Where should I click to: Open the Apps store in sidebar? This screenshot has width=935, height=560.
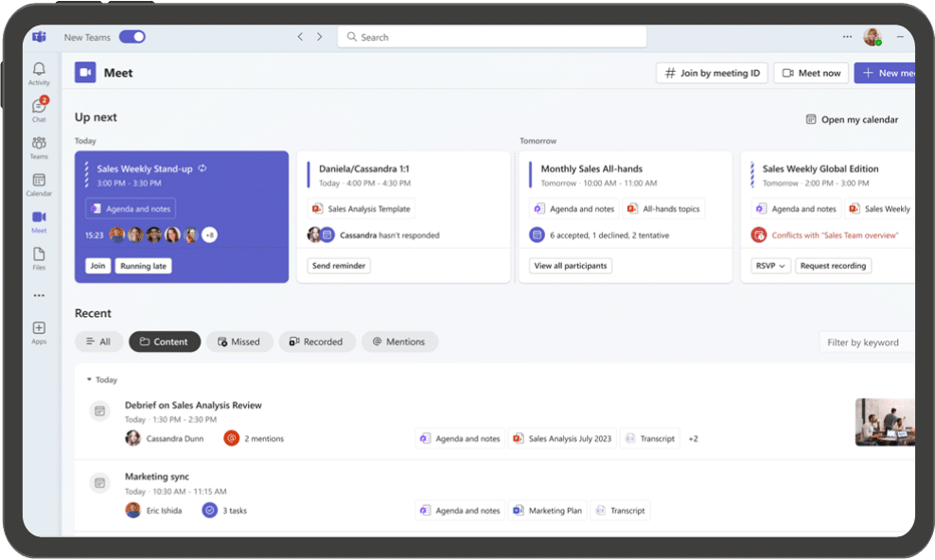pos(39,332)
